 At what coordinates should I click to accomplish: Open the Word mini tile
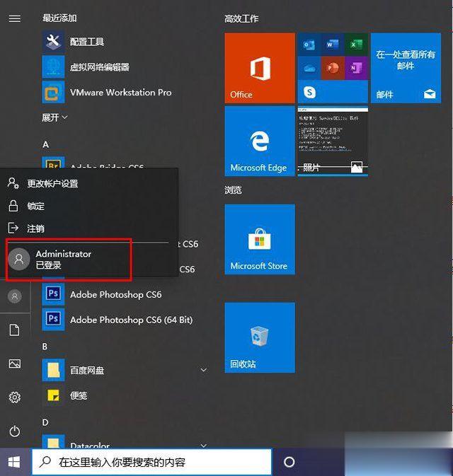click(x=333, y=45)
